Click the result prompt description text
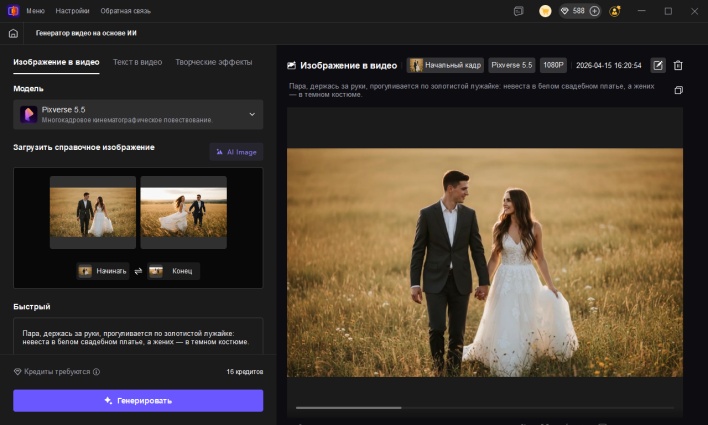708x425 pixels. pyautogui.click(x=471, y=90)
